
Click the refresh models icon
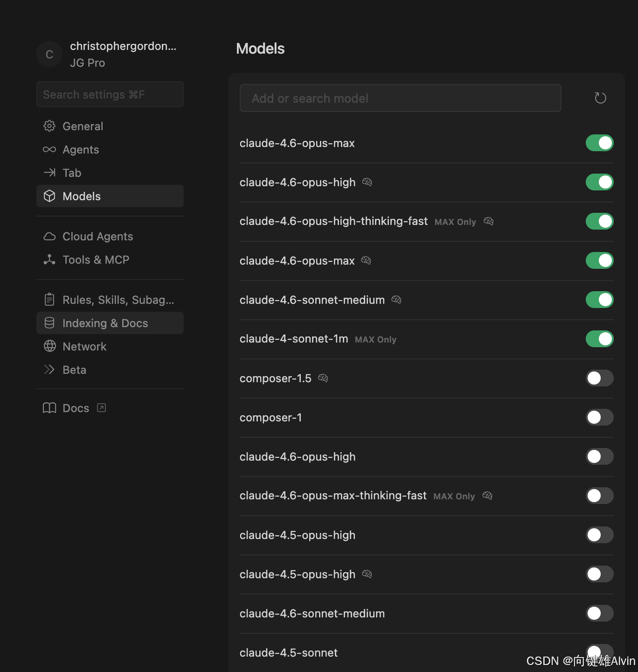tap(600, 98)
